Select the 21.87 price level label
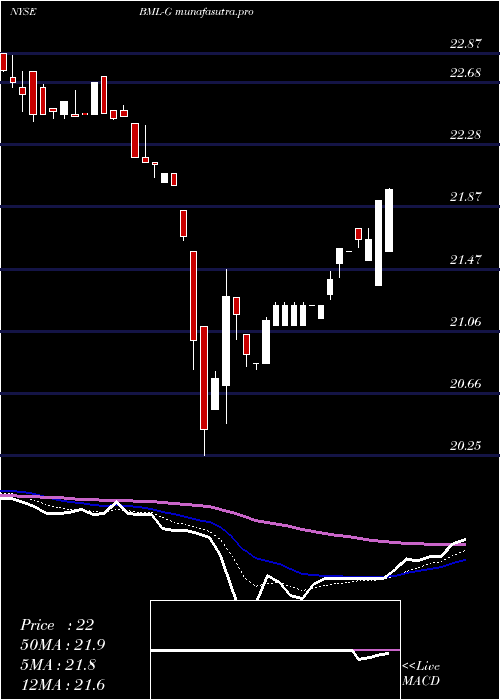This screenshot has height=700, width=500. [466, 197]
